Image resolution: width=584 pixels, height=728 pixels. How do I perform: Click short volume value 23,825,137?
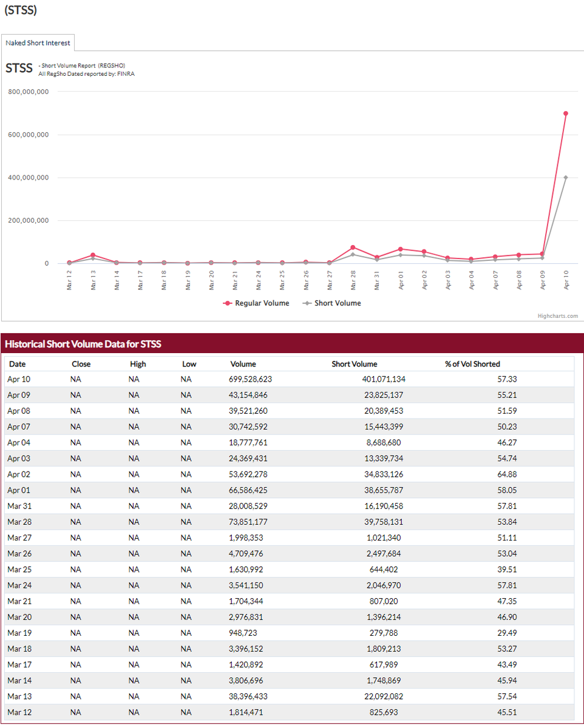(x=384, y=395)
